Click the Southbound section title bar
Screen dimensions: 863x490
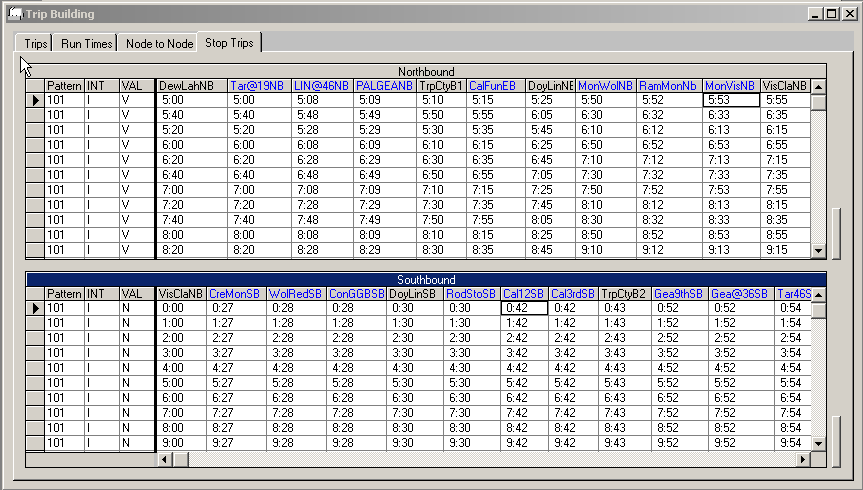coord(426,280)
